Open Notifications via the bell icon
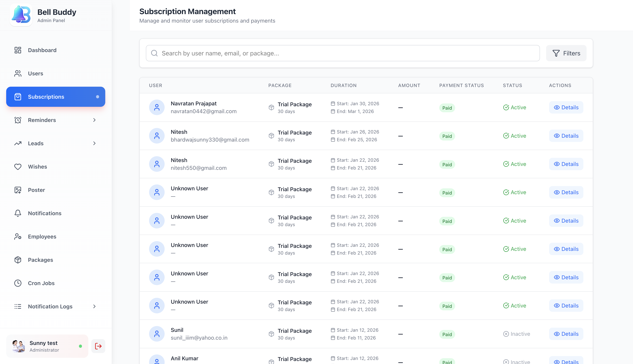 click(x=18, y=213)
